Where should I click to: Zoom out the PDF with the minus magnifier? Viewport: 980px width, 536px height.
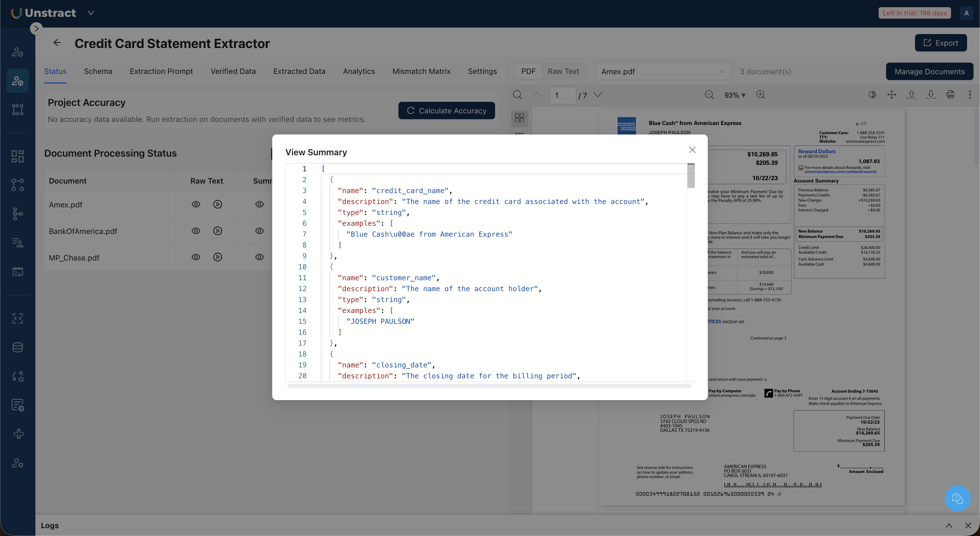[709, 95]
